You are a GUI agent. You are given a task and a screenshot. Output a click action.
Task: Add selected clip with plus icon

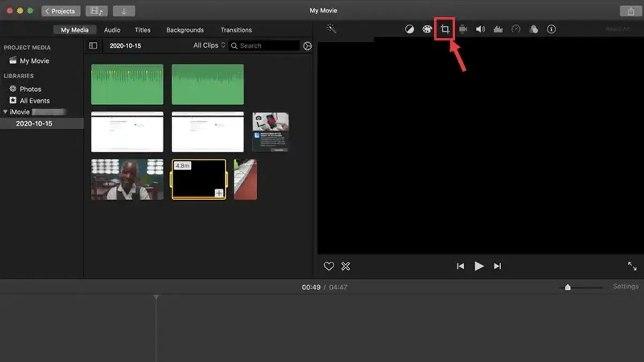(219, 193)
